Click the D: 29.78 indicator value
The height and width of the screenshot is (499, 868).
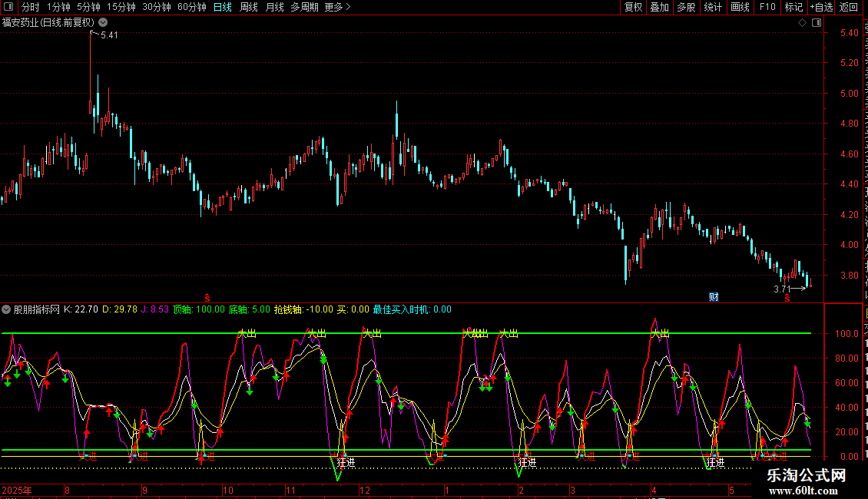click(x=120, y=310)
